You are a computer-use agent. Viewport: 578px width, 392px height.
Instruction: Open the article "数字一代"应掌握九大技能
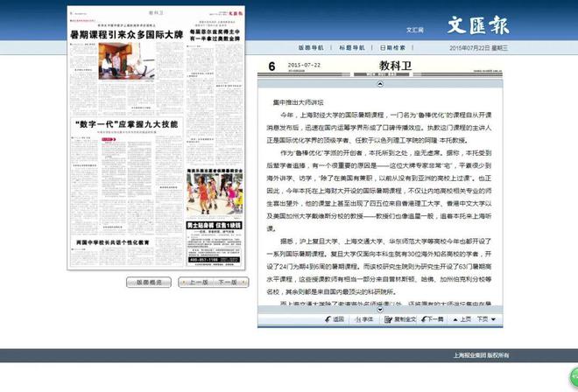tap(126, 124)
